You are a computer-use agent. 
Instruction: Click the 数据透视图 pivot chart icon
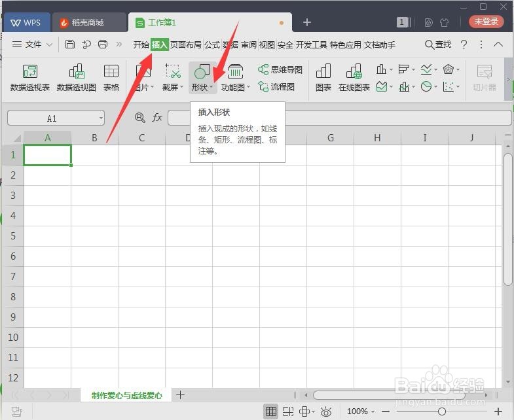click(77, 71)
